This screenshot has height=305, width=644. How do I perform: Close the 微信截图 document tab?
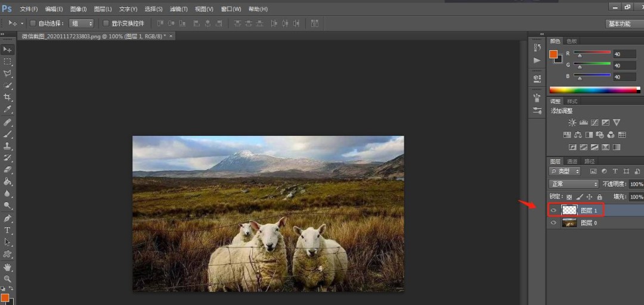(x=171, y=36)
